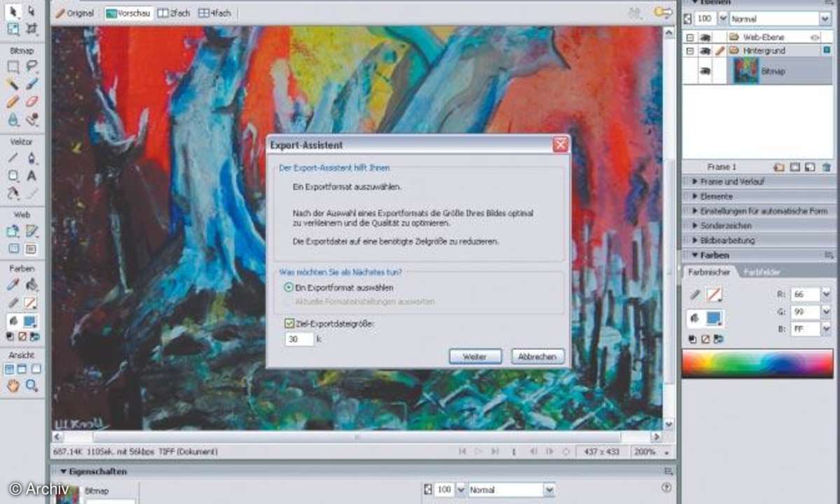This screenshot has height=504, width=840.
Task: Click the Abbrechen button
Action: pyautogui.click(x=537, y=356)
